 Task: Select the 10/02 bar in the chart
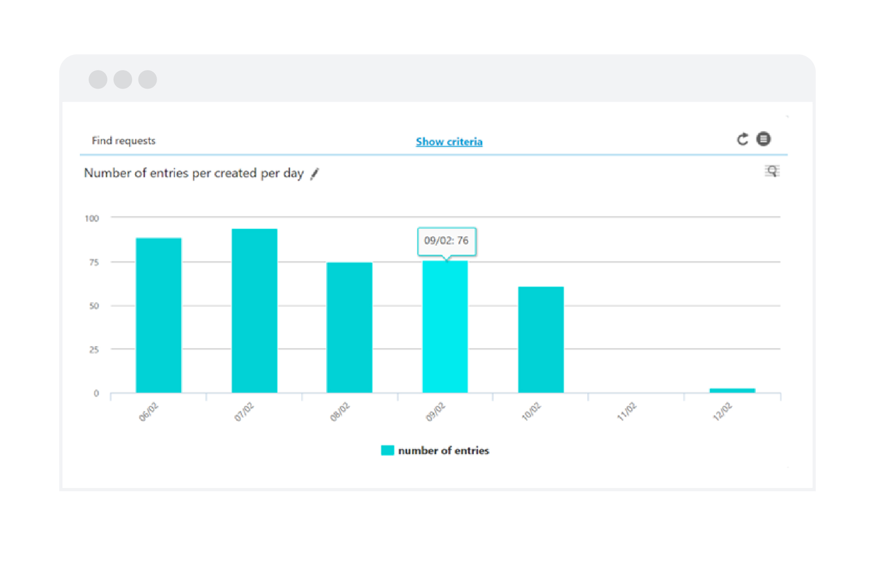click(541, 340)
